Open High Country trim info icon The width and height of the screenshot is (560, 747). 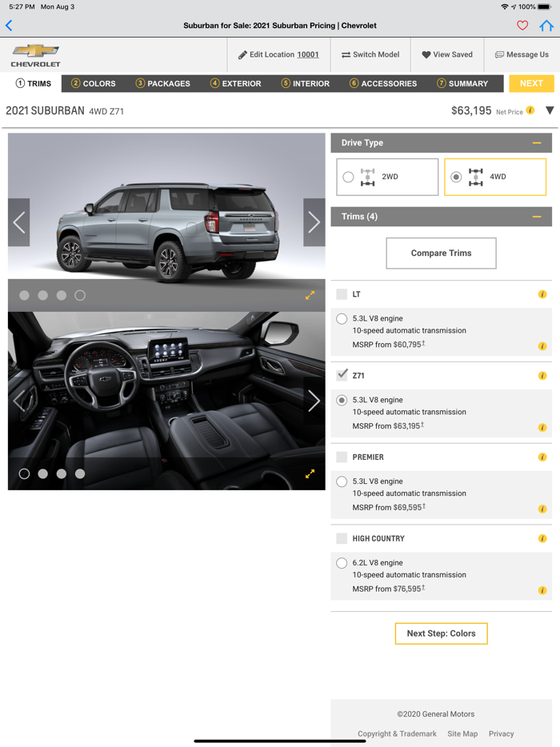542,539
